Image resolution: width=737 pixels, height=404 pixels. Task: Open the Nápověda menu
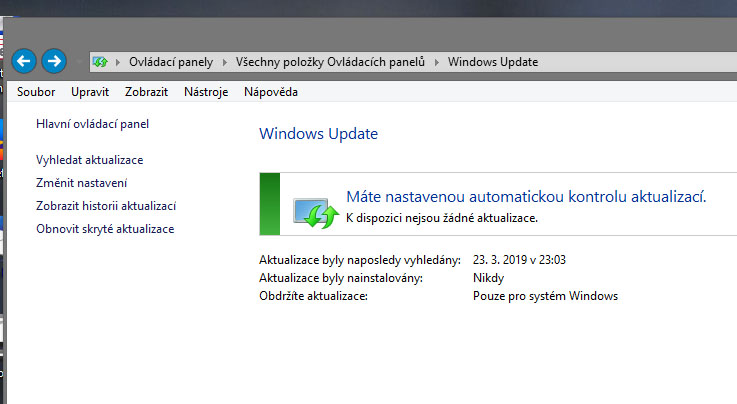tap(271, 92)
